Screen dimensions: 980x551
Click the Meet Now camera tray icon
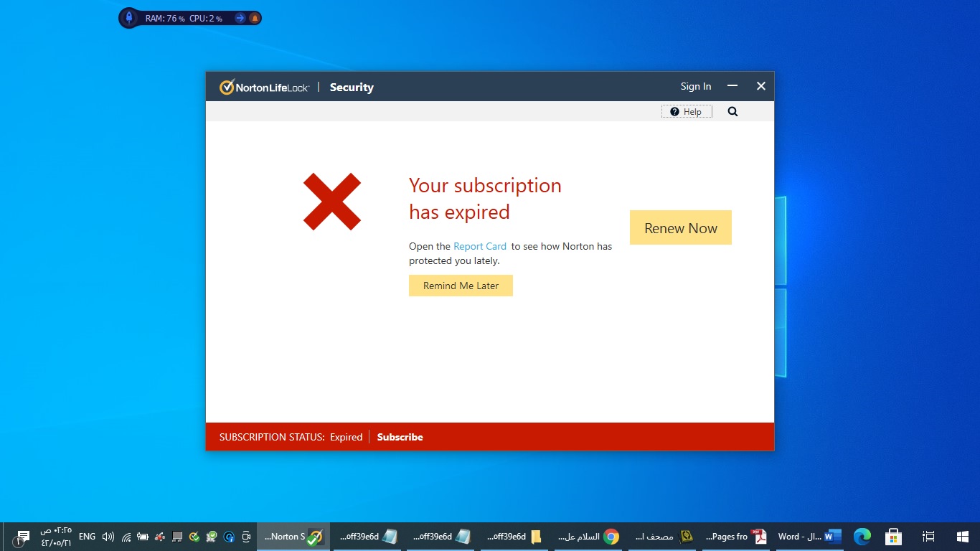pyautogui.click(x=246, y=537)
